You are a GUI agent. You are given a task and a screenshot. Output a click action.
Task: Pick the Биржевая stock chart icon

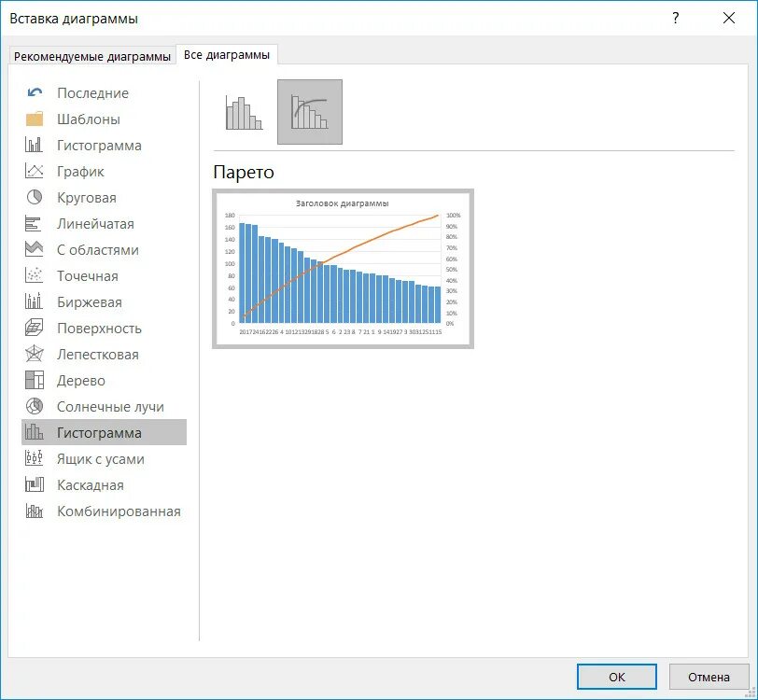pyautogui.click(x=35, y=301)
